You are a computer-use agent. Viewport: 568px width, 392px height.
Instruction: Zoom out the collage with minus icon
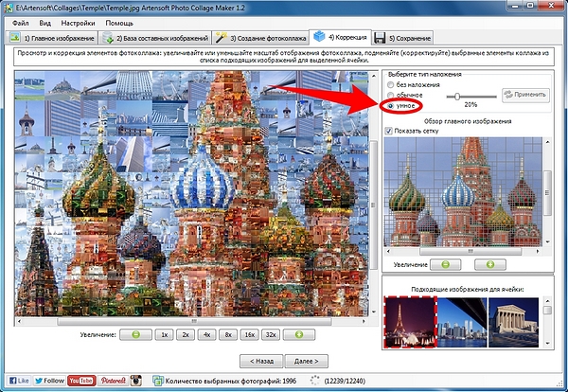pyautogui.click(x=135, y=335)
